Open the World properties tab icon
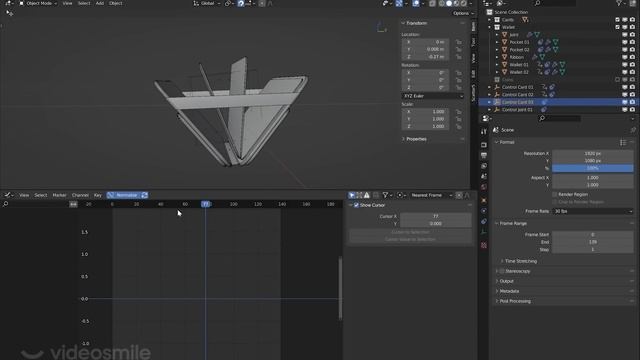Viewport: 640px width, 360px height. (x=484, y=187)
